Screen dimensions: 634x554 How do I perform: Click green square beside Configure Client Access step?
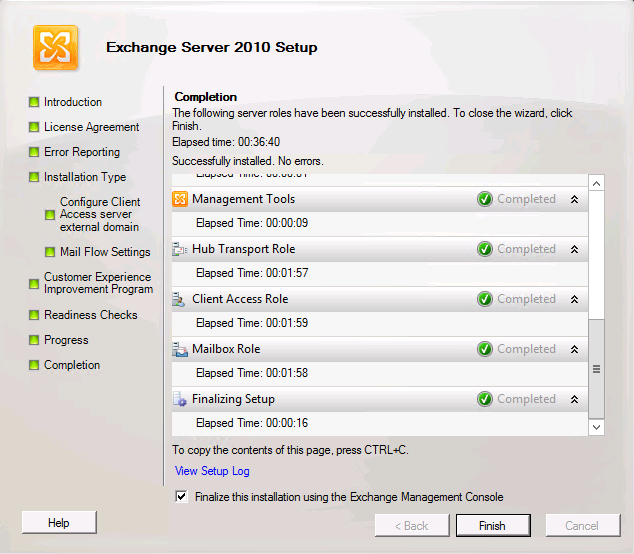pyautogui.click(x=50, y=215)
